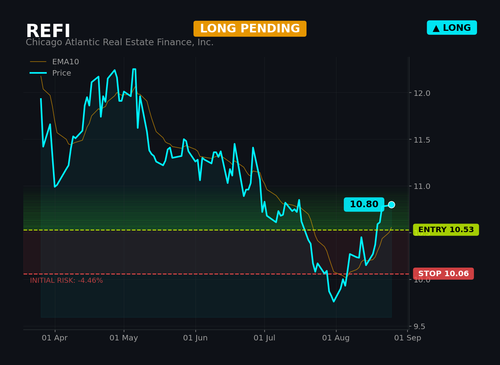
Task: Click the INITIAL RISK: -4.46% label
Action: [x=66, y=280]
